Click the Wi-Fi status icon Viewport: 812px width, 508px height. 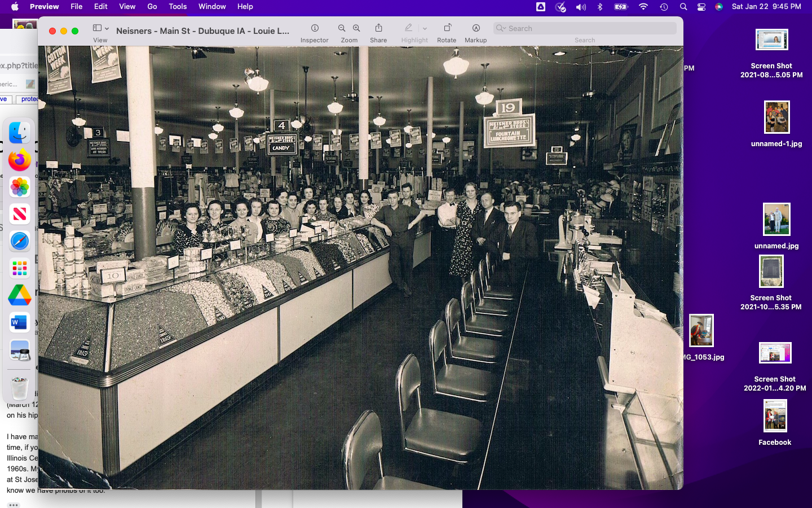click(x=643, y=7)
